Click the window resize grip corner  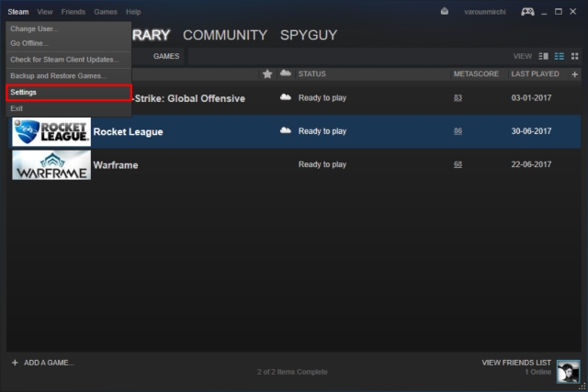(582, 386)
